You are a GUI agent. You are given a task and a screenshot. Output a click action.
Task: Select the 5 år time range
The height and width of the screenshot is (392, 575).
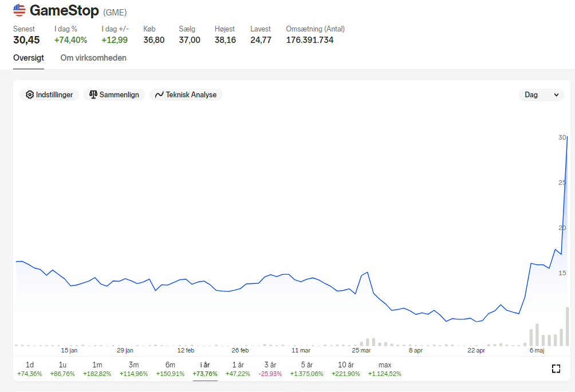tap(307, 369)
